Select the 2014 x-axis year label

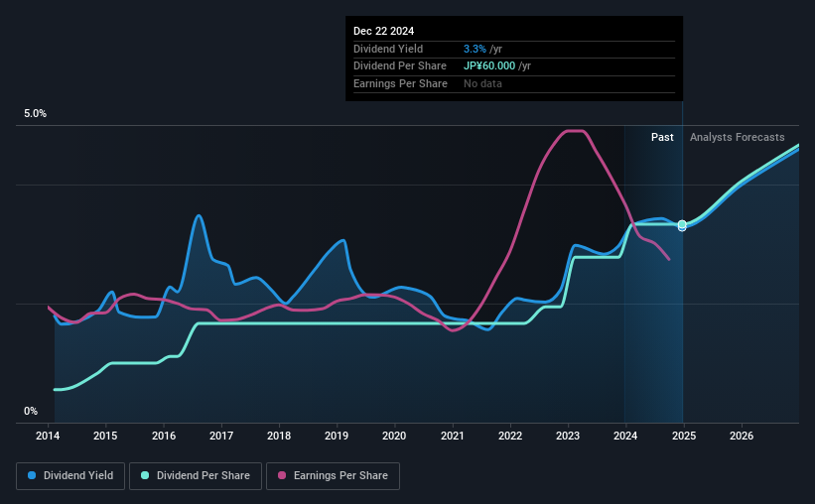(48, 436)
